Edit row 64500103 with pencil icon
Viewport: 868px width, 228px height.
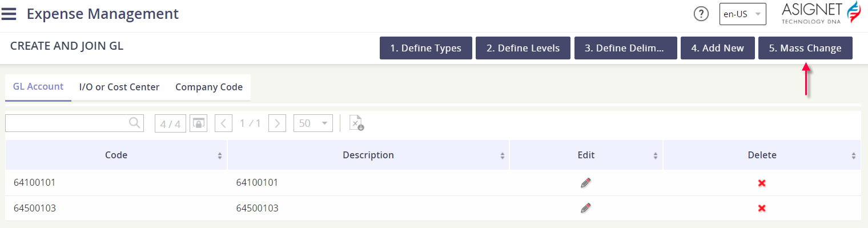586,208
